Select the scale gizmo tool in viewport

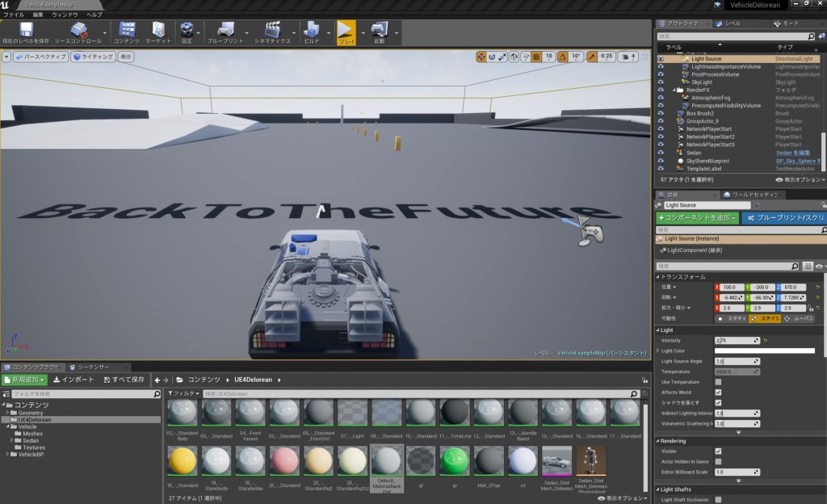pyautogui.click(x=502, y=57)
